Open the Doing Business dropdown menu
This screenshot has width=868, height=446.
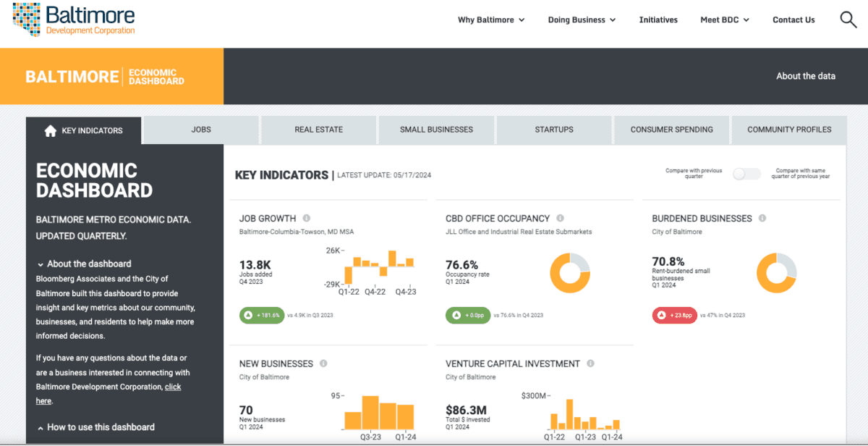(x=582, y=20)
